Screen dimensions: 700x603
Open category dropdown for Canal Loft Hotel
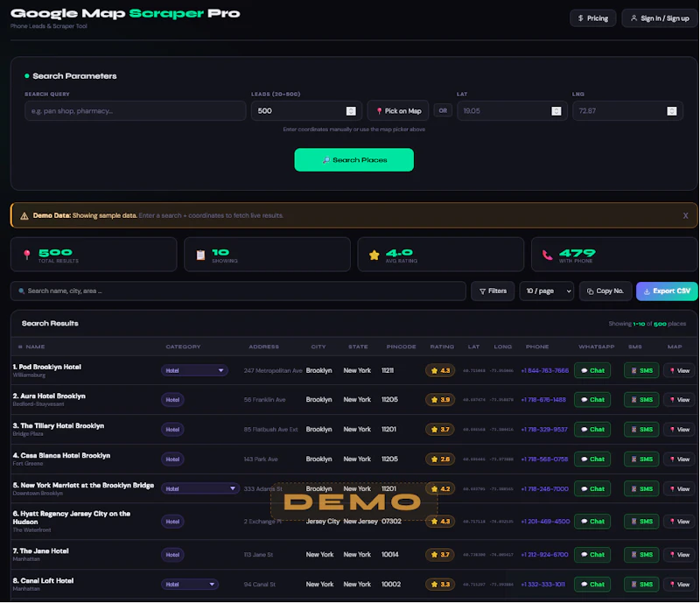tap(190, 585)
